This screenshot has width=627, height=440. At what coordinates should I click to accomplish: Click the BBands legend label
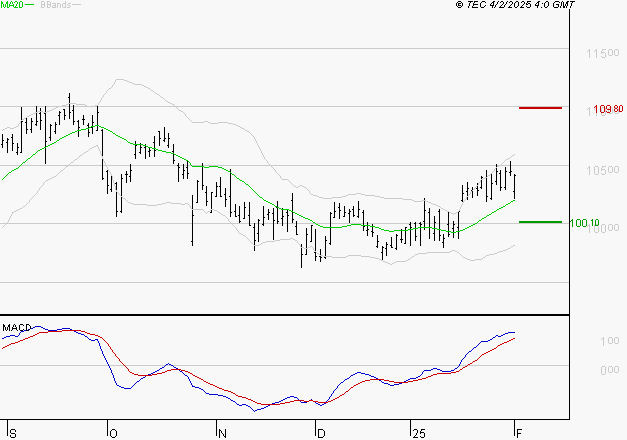click(56, 5)
